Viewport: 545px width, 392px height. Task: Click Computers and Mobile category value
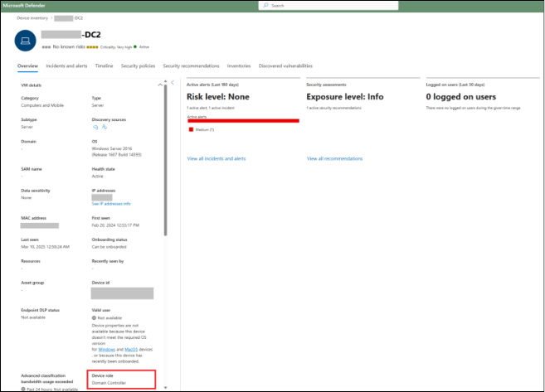click(x=42, y=105)
